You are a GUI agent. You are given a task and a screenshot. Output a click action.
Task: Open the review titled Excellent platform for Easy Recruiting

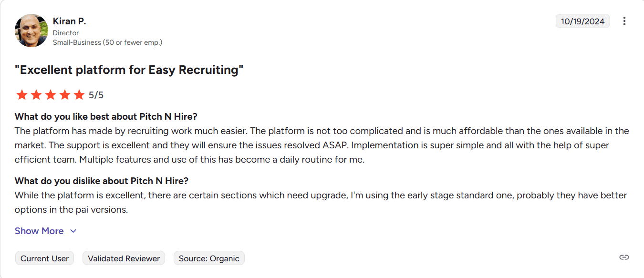(129, 70)
